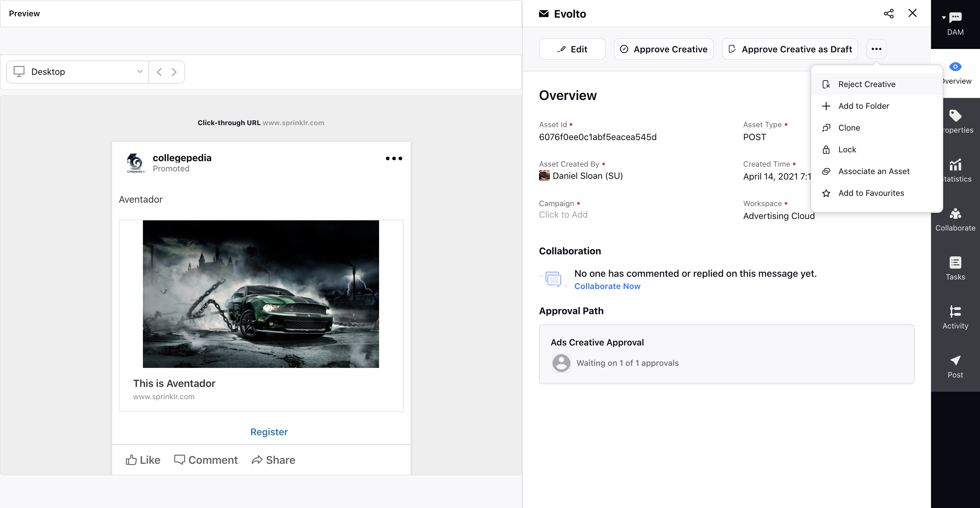Screen dimensions: 980x508
Task: Choose Lock from the menu
Action: pyautogui.click(x=877, y=149)
